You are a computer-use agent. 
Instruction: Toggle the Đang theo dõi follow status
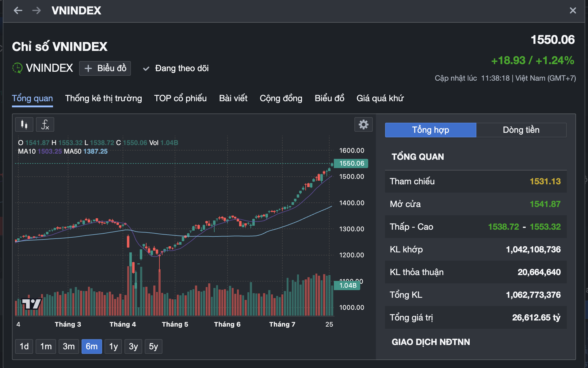[x=176, y=68]
